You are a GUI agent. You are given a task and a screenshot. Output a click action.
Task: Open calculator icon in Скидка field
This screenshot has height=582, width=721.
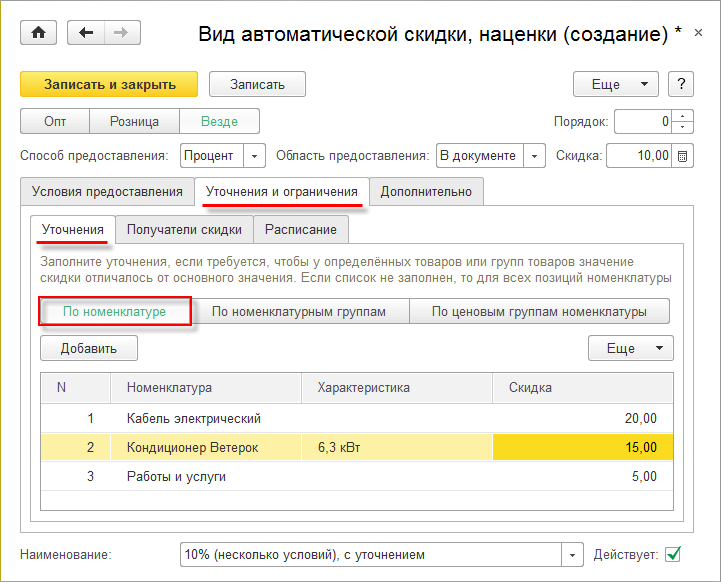coord(683,156)
